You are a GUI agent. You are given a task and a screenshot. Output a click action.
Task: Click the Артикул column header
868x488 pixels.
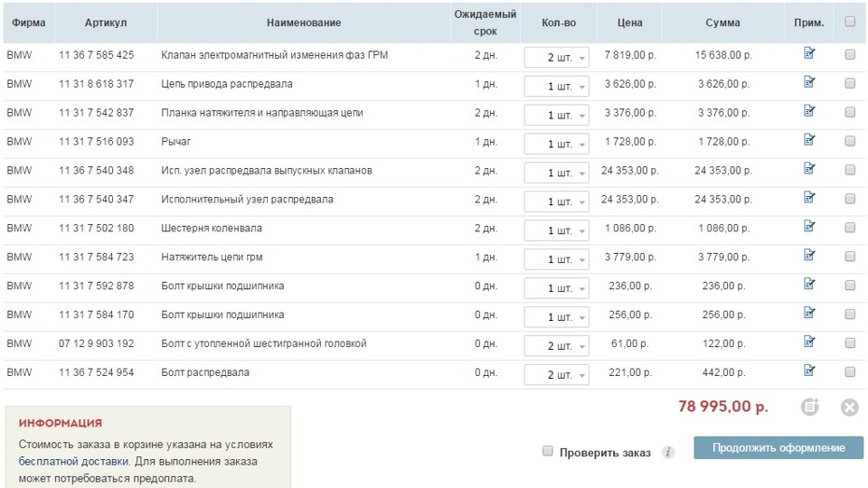105,23
